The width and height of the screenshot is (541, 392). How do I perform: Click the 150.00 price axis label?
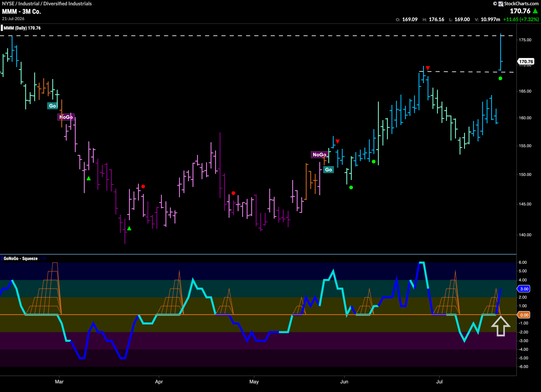(525, 174)
